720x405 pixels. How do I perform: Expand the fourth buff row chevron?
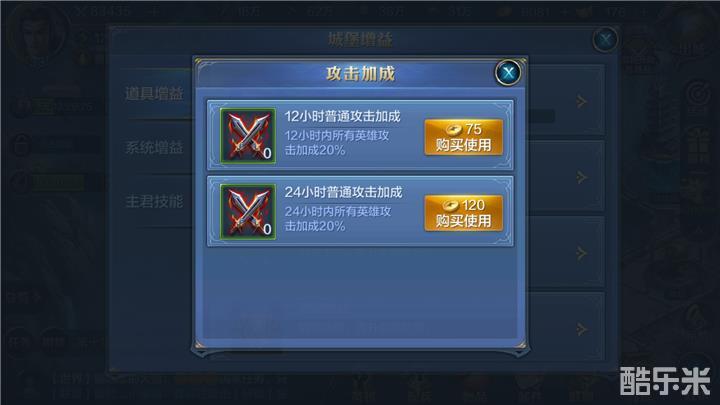point(581,329)
